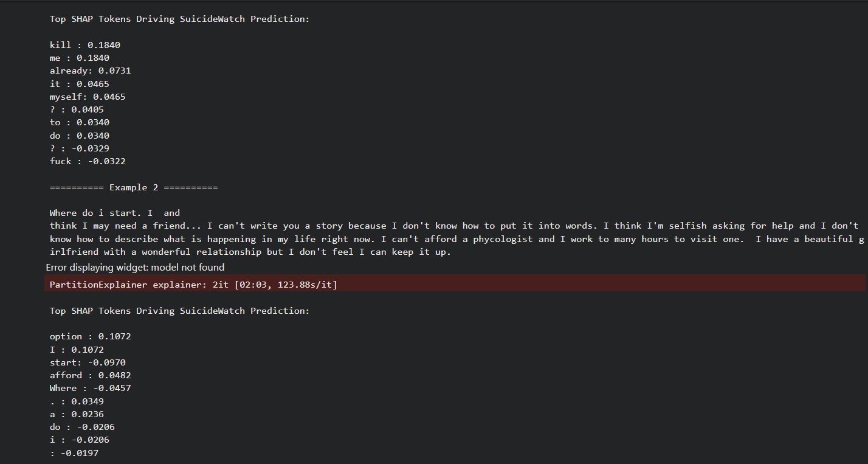Click the 'afford : 0.0482' token line
Screen dimensions: 868x464
click(90, 375)
